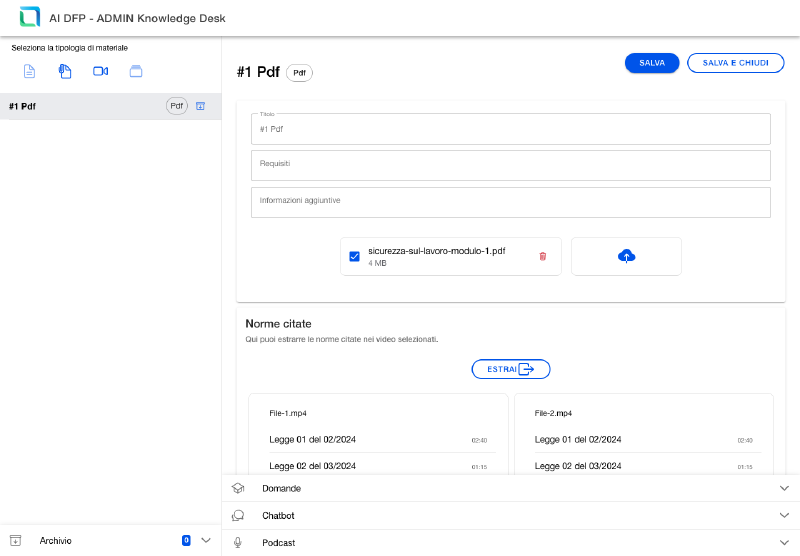
Task: Click the cloud upload icon
Action: [x=627, y=256]
